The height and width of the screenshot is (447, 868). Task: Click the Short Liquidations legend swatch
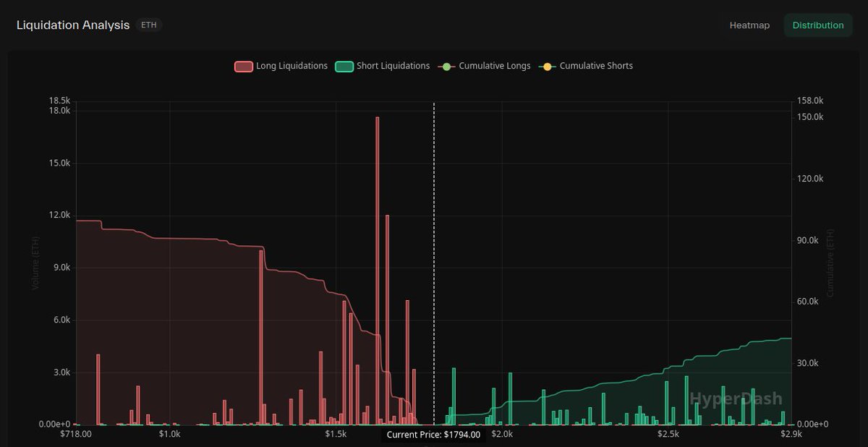[344, 66]
